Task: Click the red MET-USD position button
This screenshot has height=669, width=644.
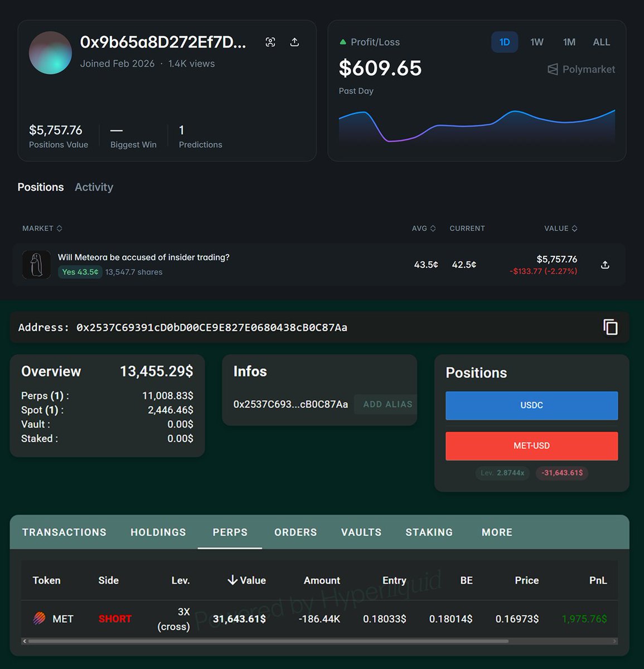Action: 532,446
